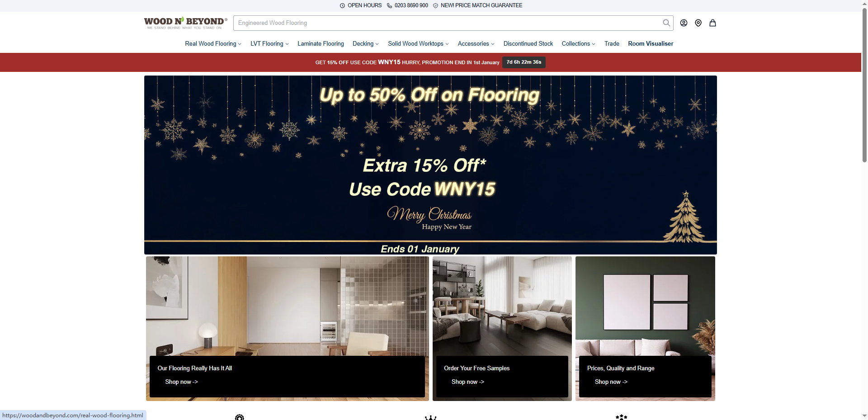This screenshot has width=868, height=420.
Task: Open the Laminate Flooring menu item
Action: coord(321,44)
